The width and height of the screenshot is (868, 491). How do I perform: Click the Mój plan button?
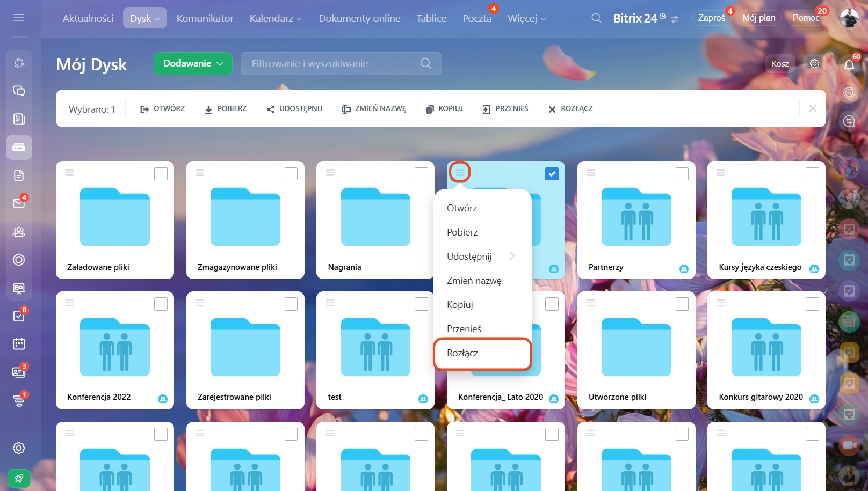[x=758, y=18]
